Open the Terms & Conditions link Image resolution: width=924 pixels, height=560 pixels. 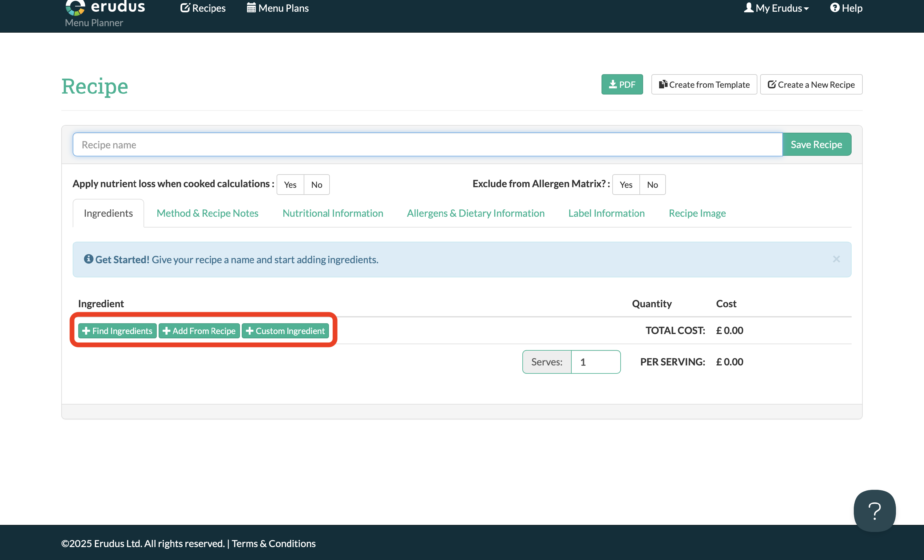pos(274,543)
